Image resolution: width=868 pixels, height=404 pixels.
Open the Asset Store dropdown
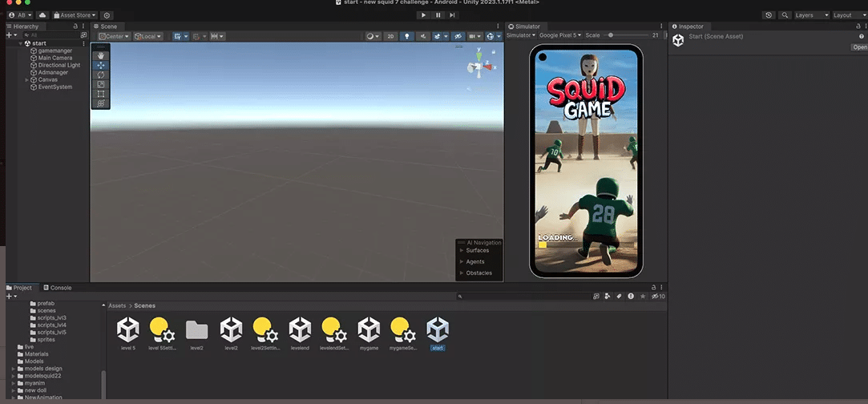[x=75, y=15]
